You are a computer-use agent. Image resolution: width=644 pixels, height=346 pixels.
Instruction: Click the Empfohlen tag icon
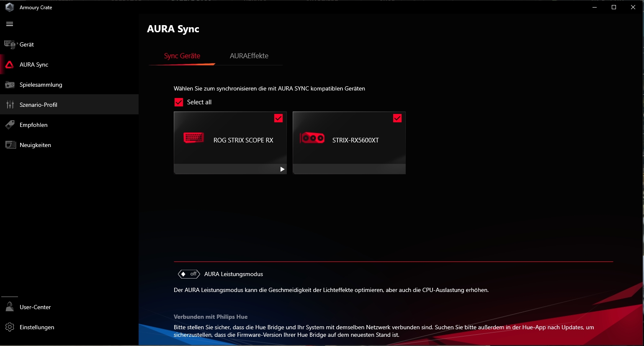[x=10, y=125]
